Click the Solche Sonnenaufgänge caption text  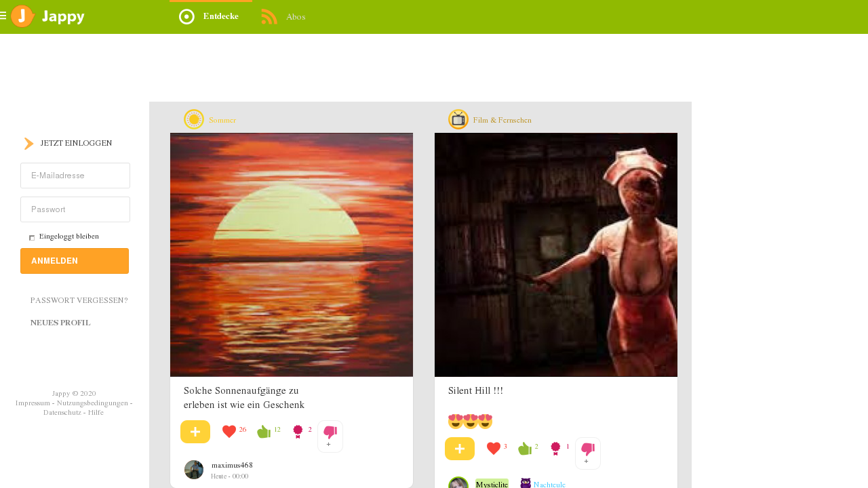pyautogui.click(x=244, y=398)
